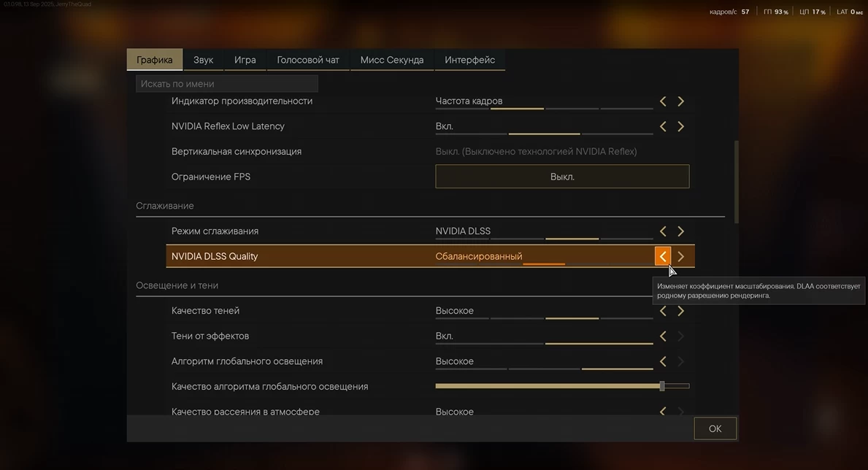Lower Алгоритм глобального освещения with left arrow
Viewport: 868px width, 470px height.
point(663,361)
